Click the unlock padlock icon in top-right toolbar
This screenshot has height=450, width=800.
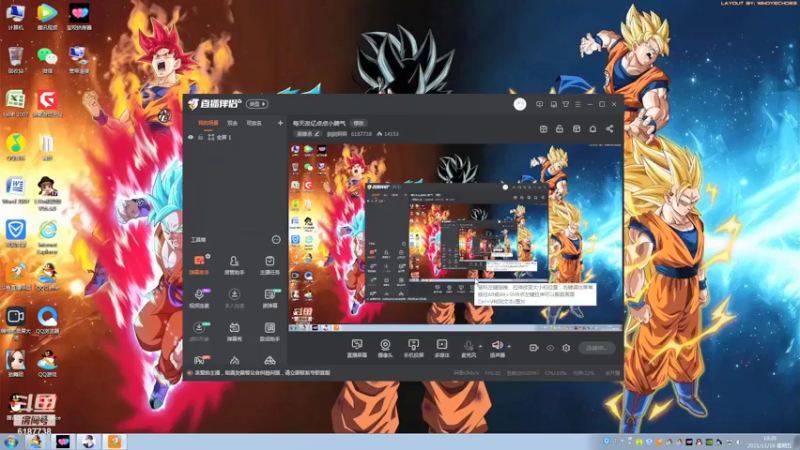(560, 129)
